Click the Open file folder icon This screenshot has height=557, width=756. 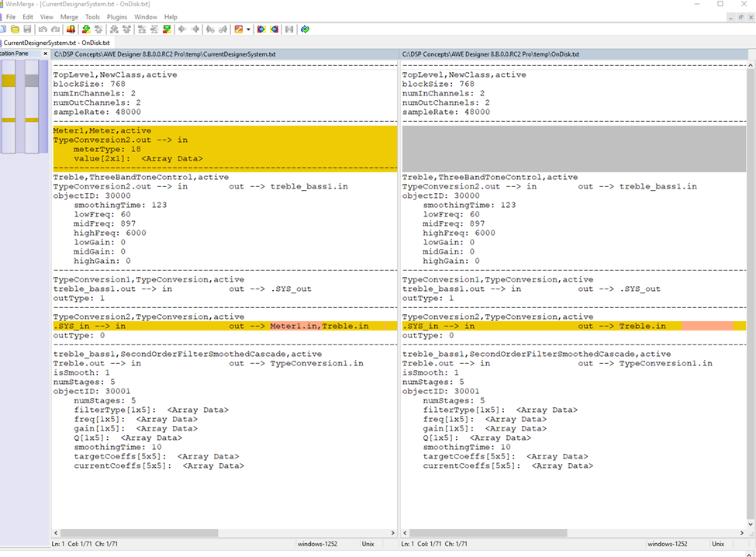[x=15, y=29]
